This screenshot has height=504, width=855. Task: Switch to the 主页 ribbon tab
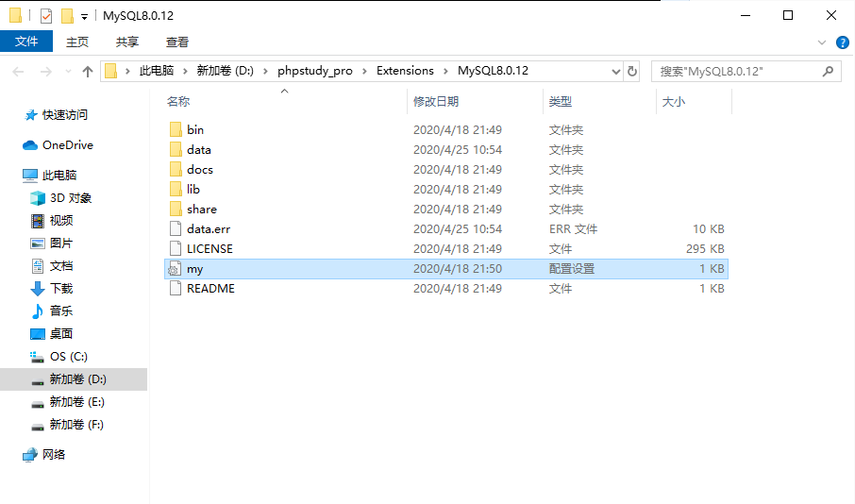(x=76, y=42)
